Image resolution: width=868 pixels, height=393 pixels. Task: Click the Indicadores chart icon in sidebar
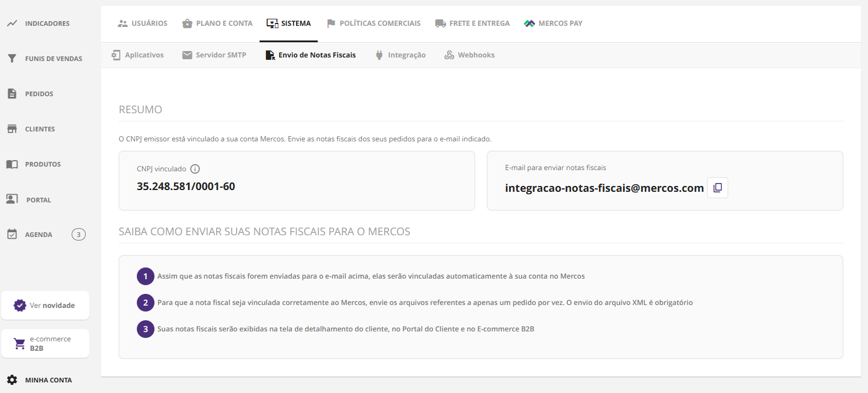pyautogui.click(x=12, y=23)
